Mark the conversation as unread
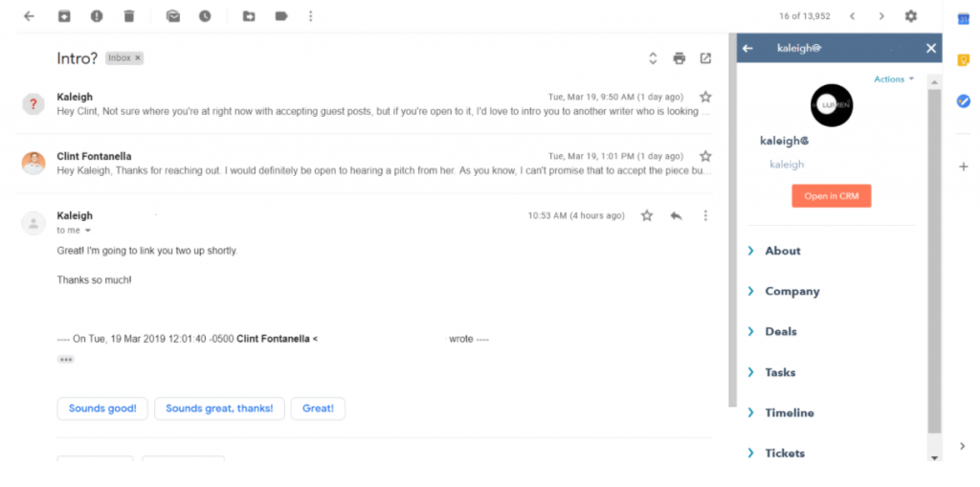 click(x=173, y=16)
